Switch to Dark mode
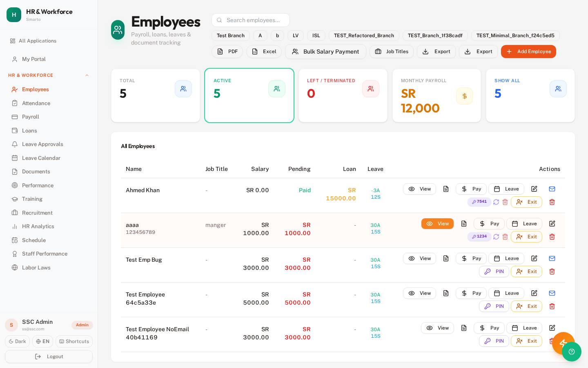This screenshot has height=368, width=588. pos(17,341)
